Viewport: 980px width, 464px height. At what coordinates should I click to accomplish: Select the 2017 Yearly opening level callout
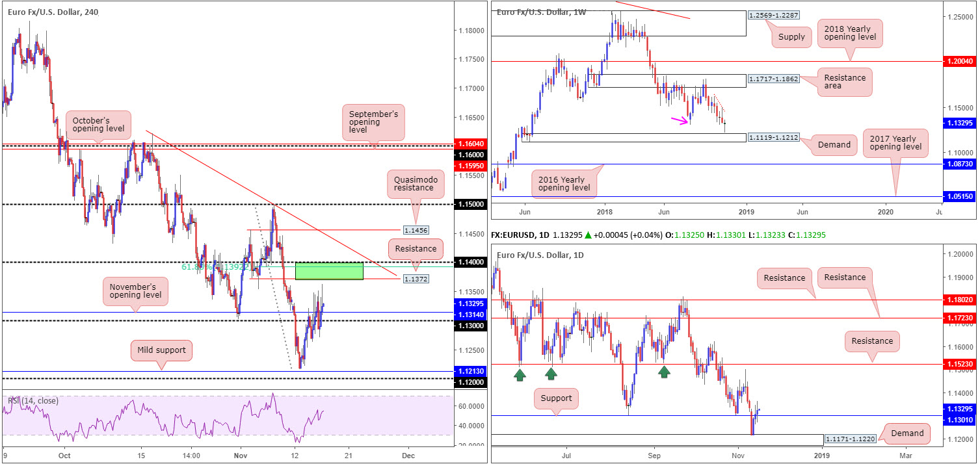[894, 144]
